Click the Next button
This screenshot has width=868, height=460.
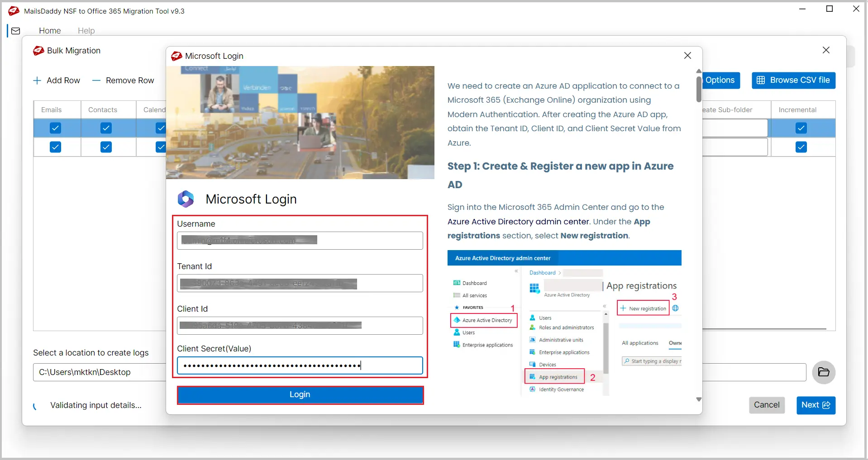tap(816, 405)
